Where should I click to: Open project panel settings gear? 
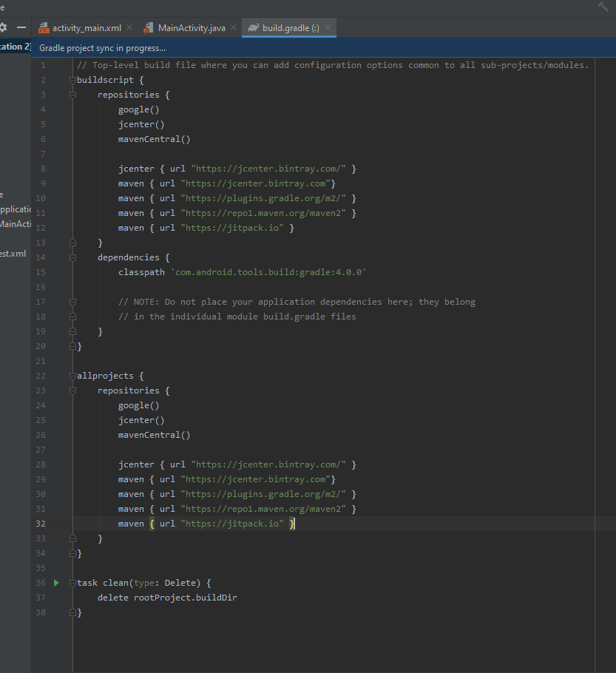coord(3,27)
